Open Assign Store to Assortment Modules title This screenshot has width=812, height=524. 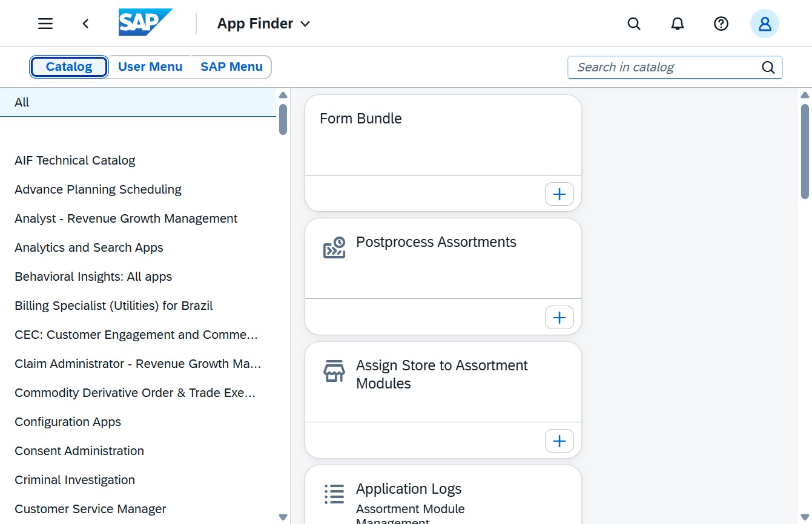(442, 375)
